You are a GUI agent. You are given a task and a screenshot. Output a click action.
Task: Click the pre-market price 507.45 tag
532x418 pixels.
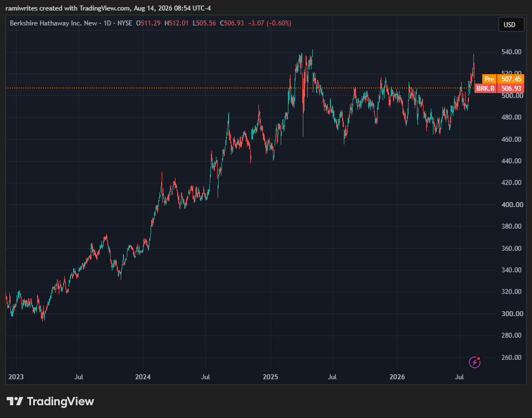tap(511, 79)
